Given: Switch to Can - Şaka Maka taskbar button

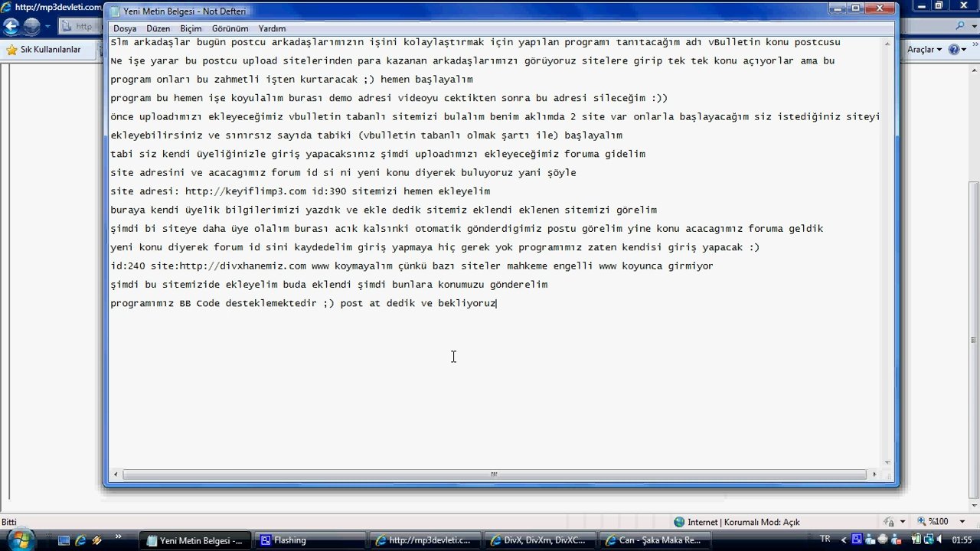Looking at the screenshot, I should 654,540.
